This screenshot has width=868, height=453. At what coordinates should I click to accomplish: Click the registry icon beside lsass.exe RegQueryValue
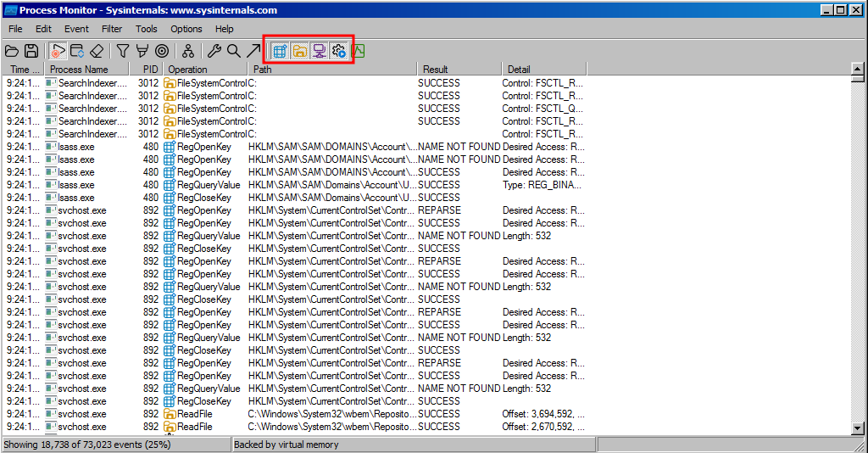point(170,185)
